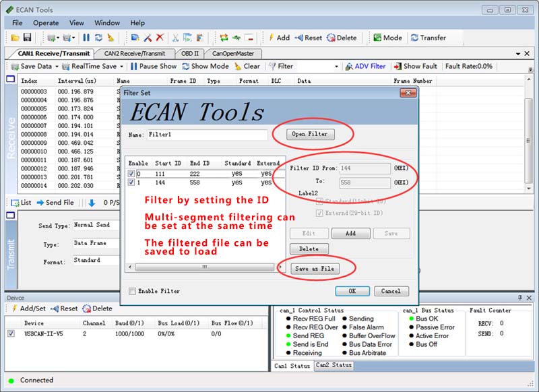Click the Open Filter button
The width and height of the screenshot is (539, 392).
coord(309,134)
